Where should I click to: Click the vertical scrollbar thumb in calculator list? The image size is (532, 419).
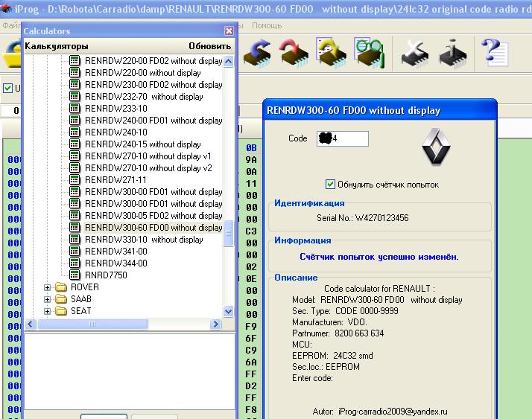point(229,233)
